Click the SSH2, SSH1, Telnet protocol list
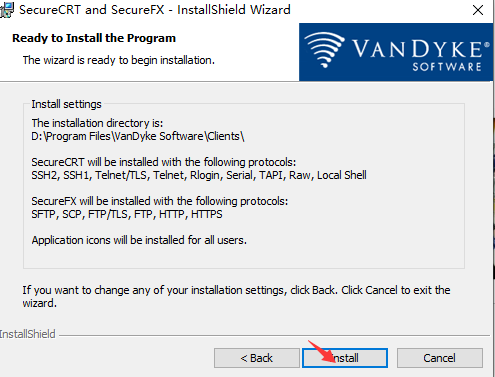 click(x=199, y=175)
